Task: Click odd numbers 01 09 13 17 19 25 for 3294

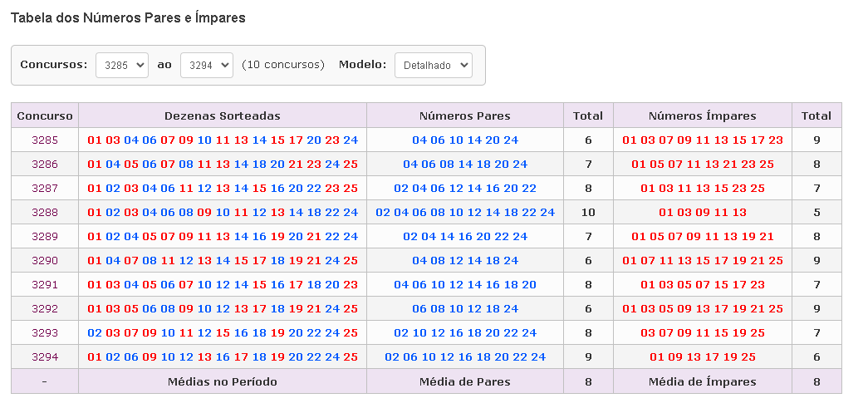Action: click(703, 357)
